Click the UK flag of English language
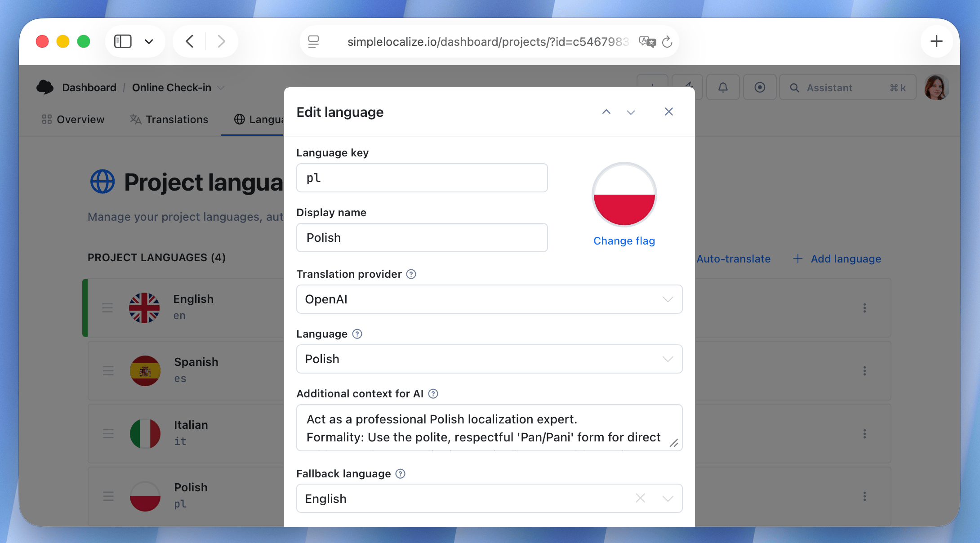Viewport: 980px width, 543px height. pos(144,308)
